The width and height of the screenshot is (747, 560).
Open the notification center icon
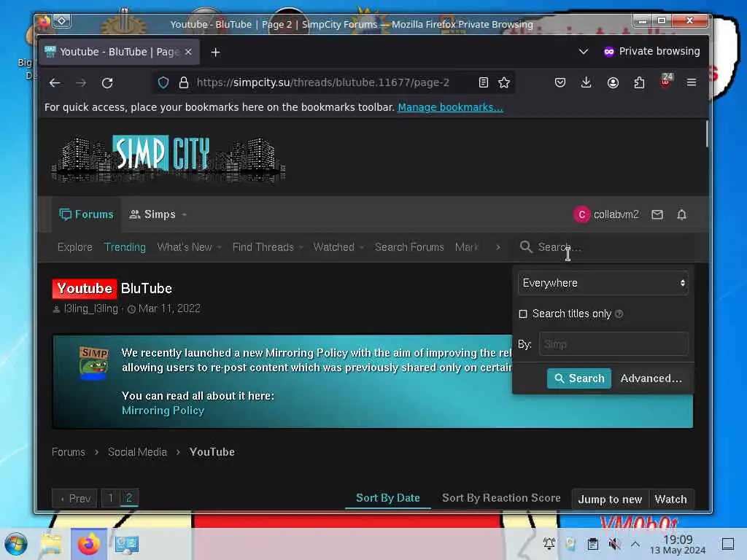(728, 544)
